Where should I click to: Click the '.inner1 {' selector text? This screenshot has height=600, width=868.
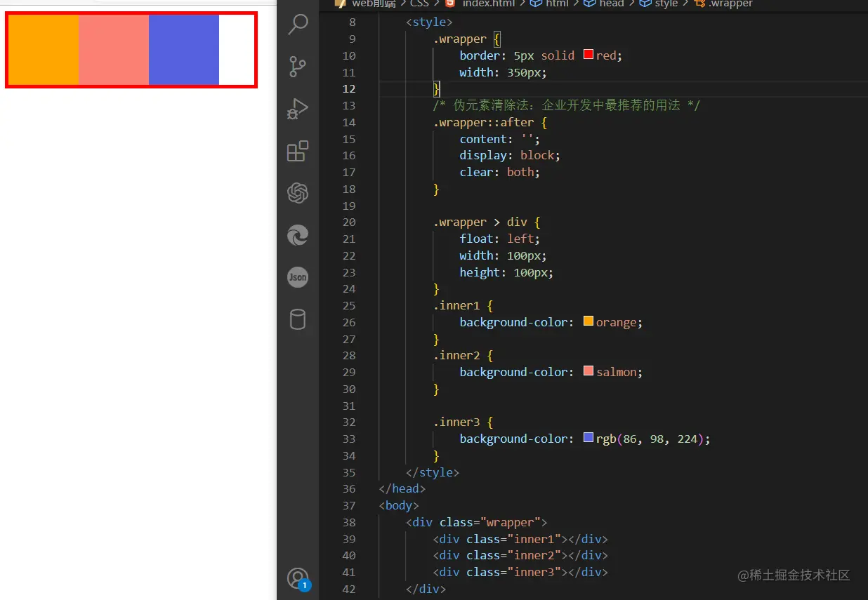coord(463,305)
